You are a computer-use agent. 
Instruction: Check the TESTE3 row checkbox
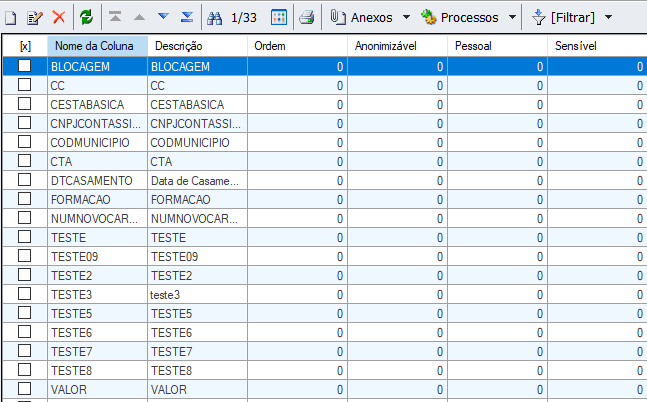24,294
